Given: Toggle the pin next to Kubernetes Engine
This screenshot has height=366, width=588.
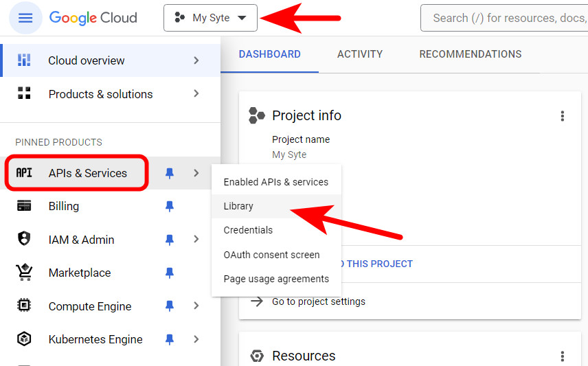Looking at the screenshot, I should click(x=170, y=339).
